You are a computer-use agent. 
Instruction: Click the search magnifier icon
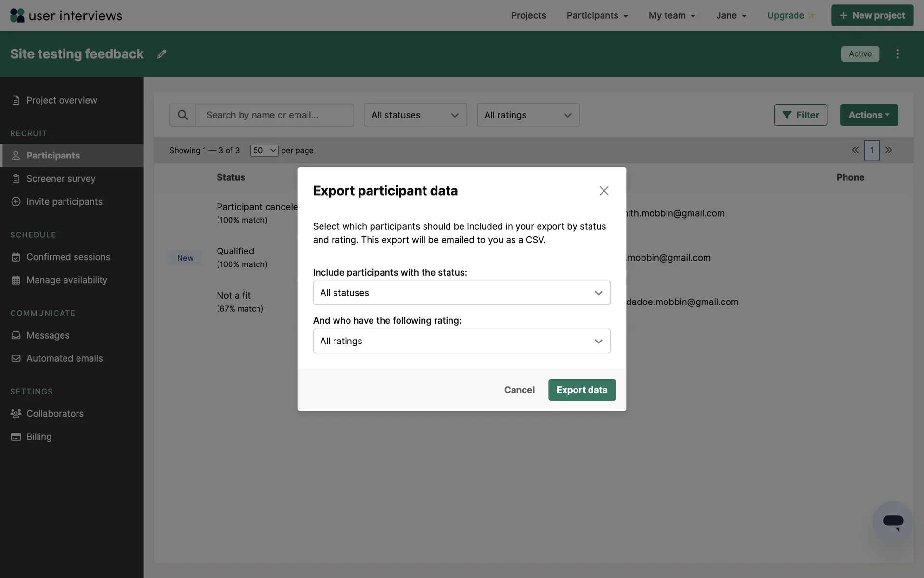click(x=182, y=115)
